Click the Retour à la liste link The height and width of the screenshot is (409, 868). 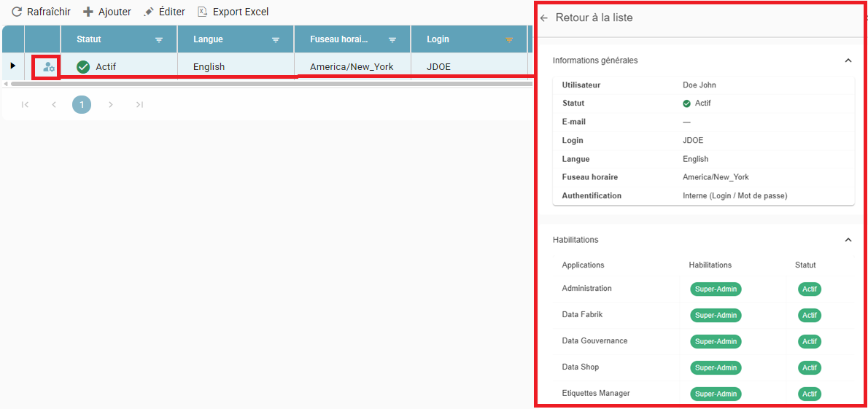594,17
